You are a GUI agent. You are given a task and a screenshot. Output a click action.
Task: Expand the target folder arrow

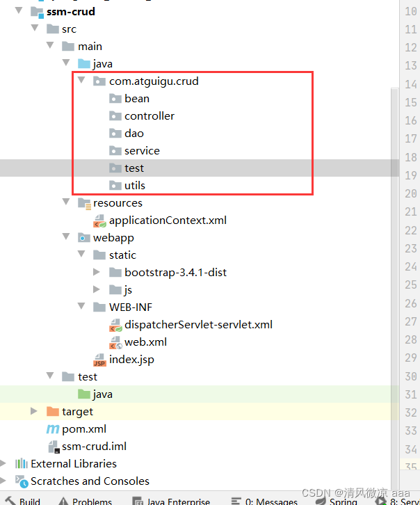(x=34, y=411)
